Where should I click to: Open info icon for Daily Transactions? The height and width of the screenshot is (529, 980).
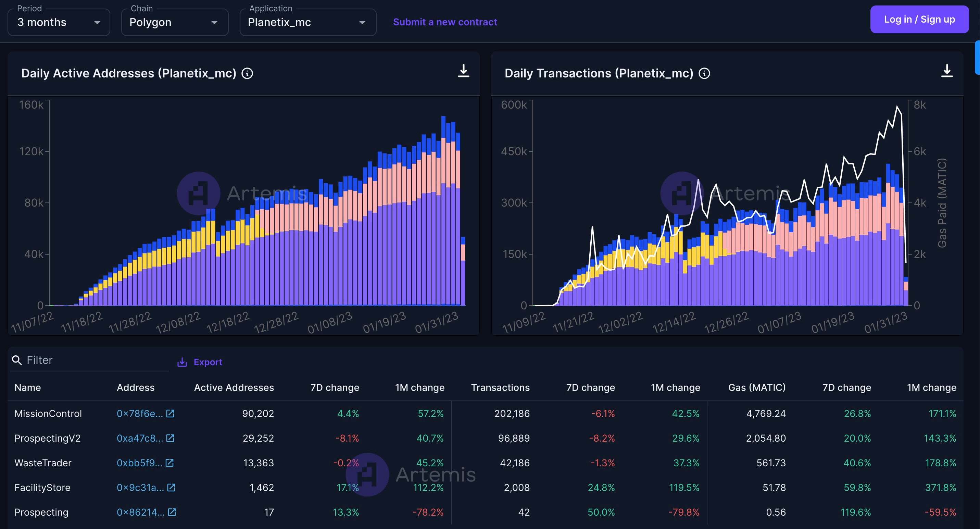pos(704,73)
